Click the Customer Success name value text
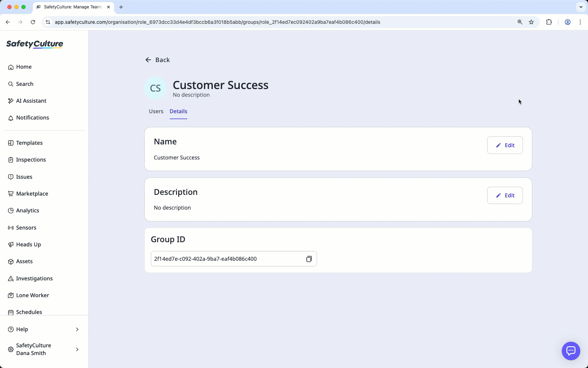This screenshot has width=588, height=368. pyautogui.click(x=177, y=158)
